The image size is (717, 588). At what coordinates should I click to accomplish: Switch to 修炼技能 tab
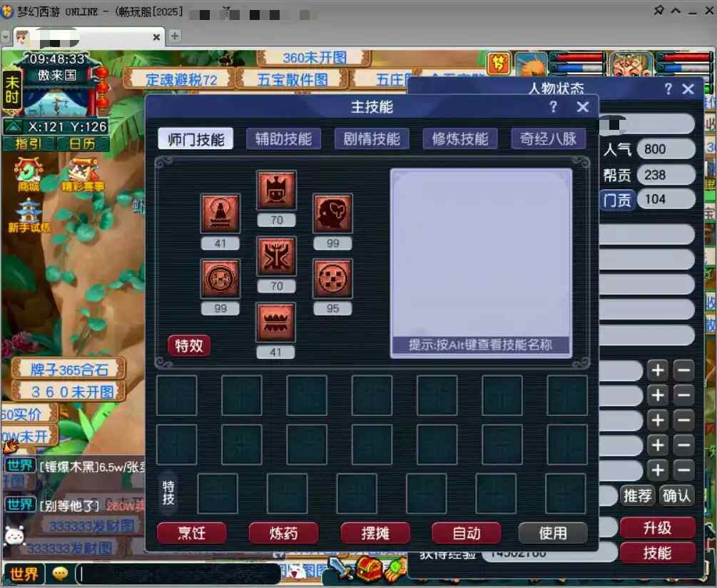[460, 139]
